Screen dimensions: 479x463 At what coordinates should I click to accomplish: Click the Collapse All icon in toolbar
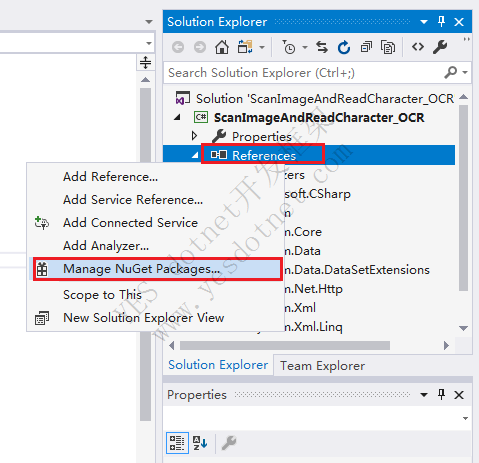tap(366, 47)
